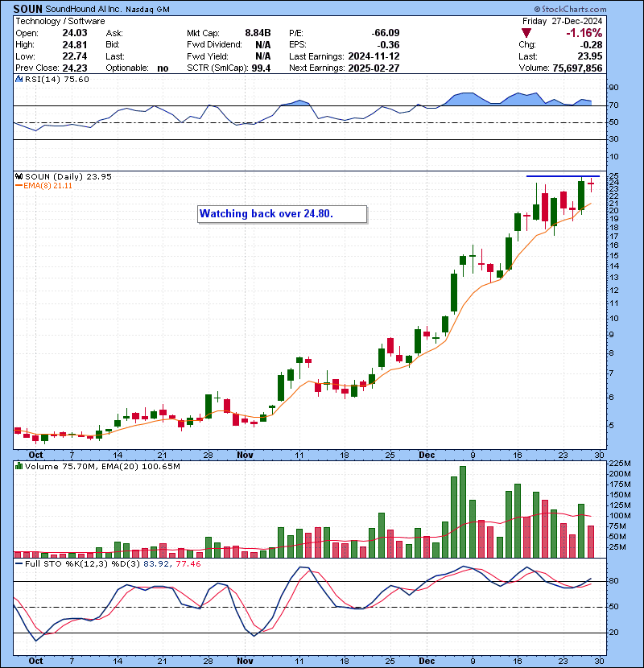Click the SOUN ticker symbol in the header
This screenshot has width=644, height=668.
pyautogui.click(x=28, y=9)
